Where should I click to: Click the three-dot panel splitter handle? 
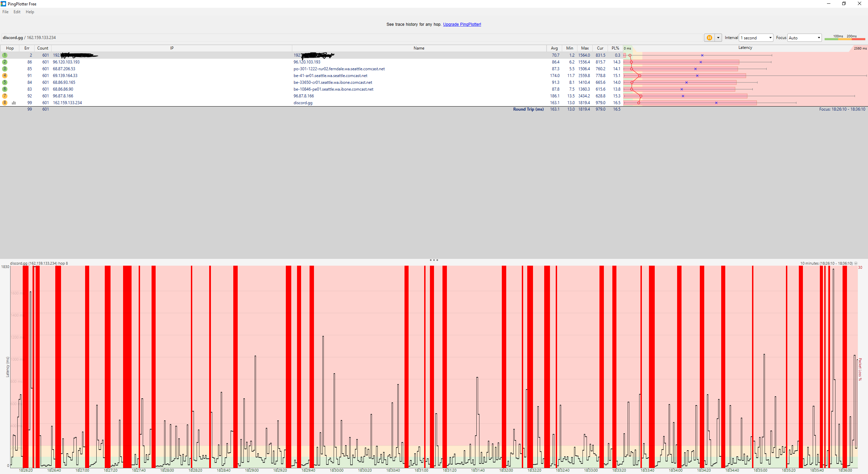coord(434,260)
